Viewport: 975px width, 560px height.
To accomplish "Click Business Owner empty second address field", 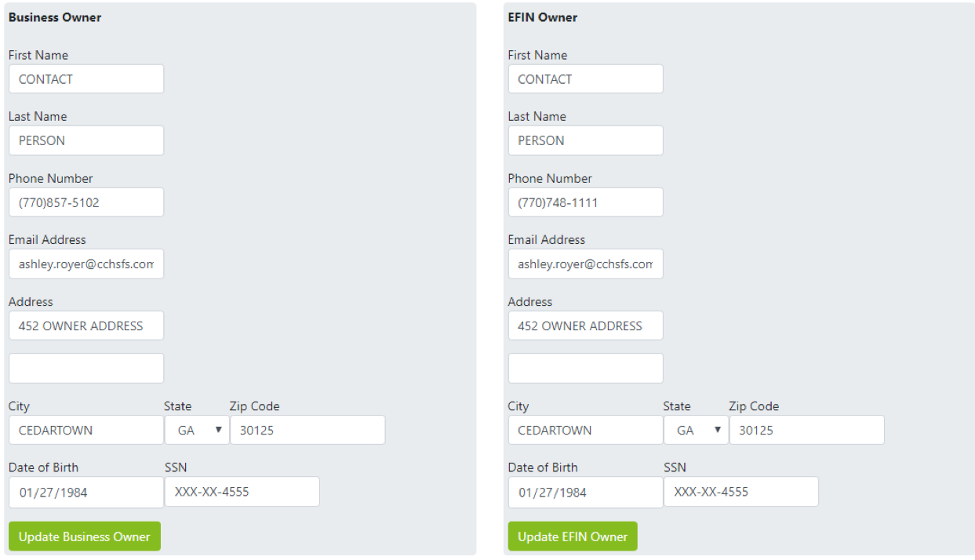I will (x=86, y=368).
